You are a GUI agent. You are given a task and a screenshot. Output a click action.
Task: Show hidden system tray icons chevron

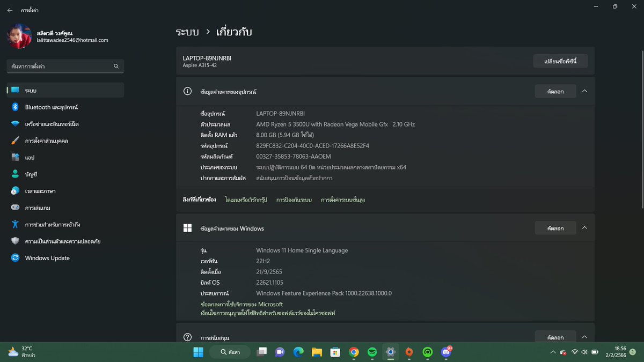[x=553, y=352]
